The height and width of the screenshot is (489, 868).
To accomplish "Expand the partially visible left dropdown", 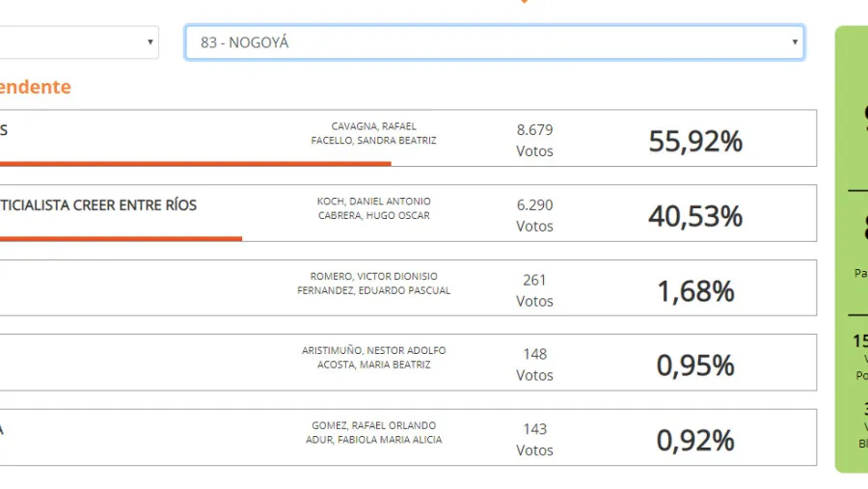I will (79, 42).
